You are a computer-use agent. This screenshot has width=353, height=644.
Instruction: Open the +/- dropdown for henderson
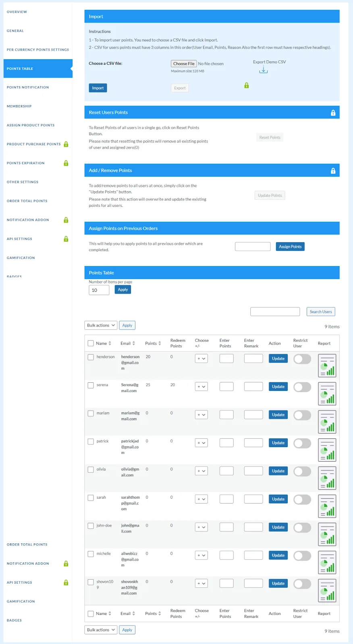point(201,359)
